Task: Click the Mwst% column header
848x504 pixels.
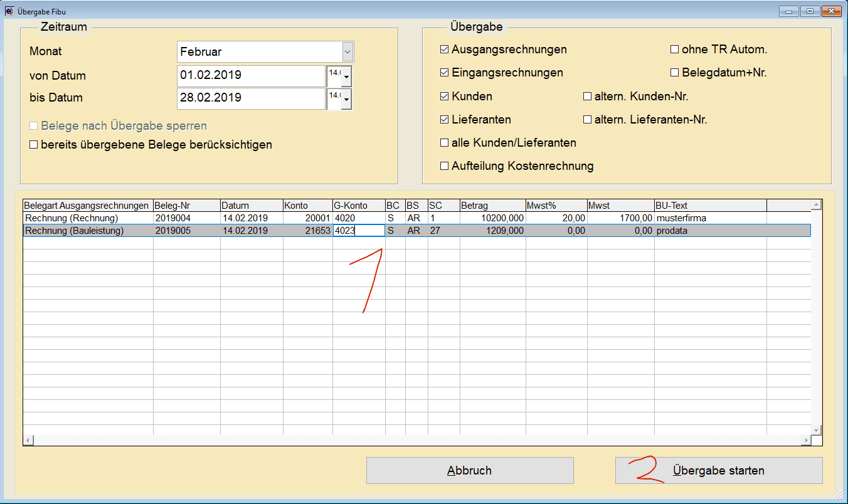Action: click(556, 206)
